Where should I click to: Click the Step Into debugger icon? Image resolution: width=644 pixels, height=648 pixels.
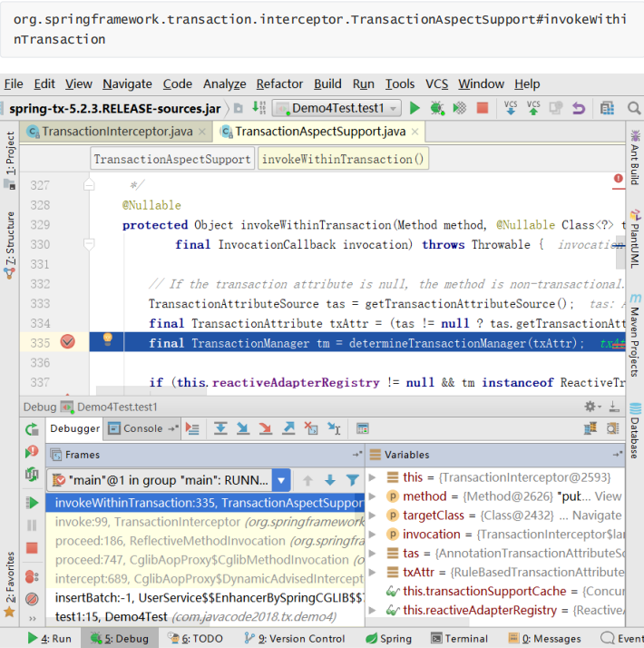pos(243,428)
